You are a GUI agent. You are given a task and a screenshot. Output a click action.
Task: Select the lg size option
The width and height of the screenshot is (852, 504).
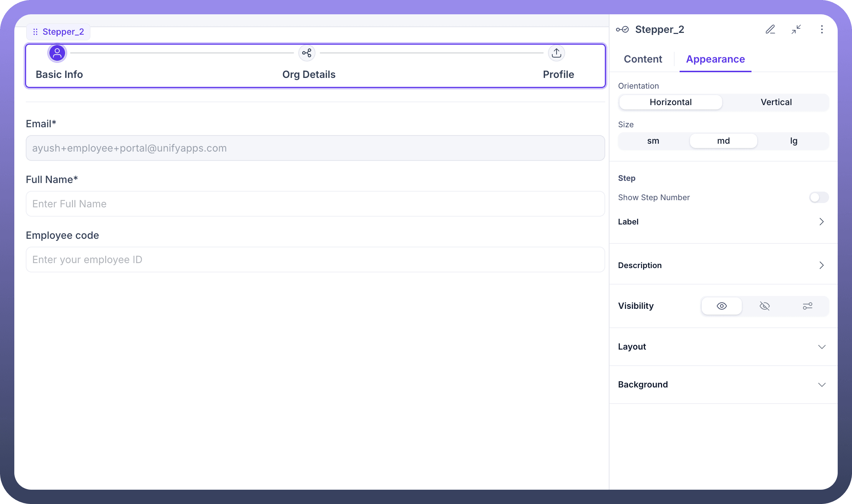pos(793,141)
